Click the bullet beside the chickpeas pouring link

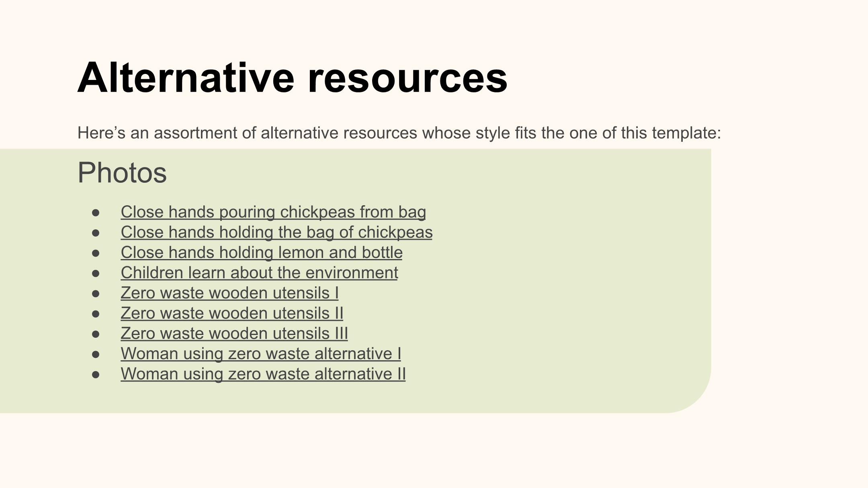coord(96,212)
